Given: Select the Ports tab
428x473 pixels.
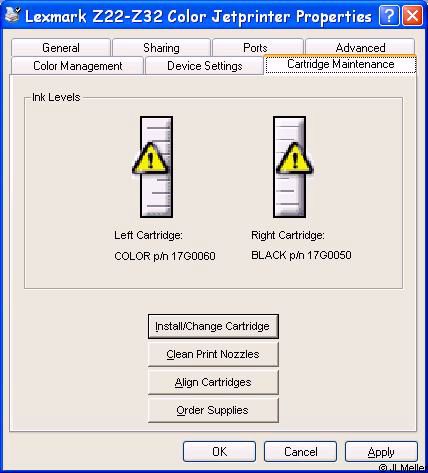Looking at the screenshot, I should 255,48.
